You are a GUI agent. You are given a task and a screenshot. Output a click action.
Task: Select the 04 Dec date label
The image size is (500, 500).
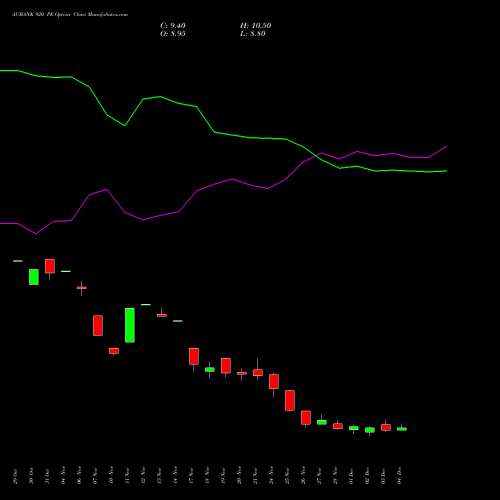tap(399, 476)
